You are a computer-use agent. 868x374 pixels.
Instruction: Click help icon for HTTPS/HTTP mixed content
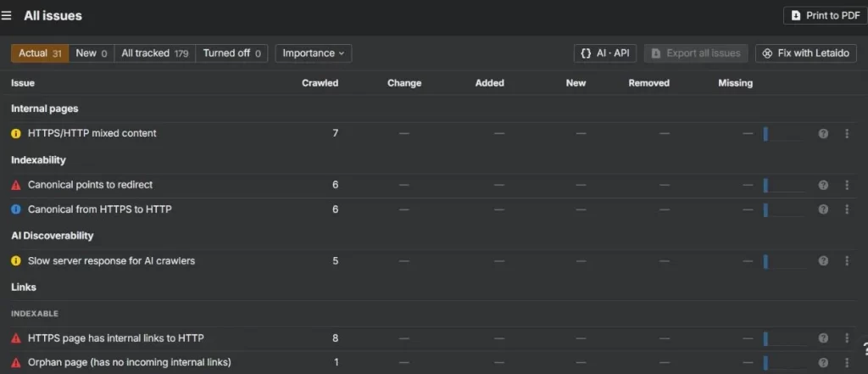pos(823,133)
